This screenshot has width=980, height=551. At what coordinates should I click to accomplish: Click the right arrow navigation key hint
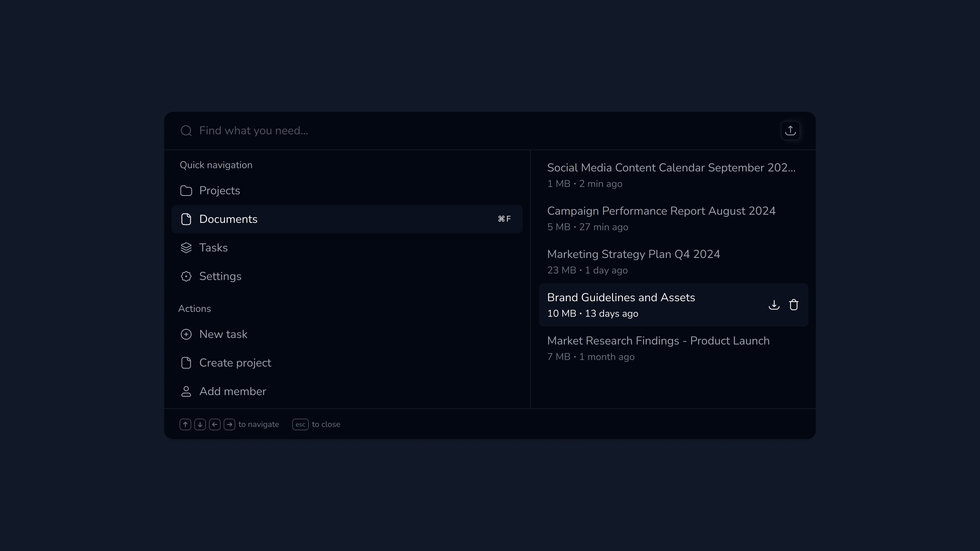[229, 424]
